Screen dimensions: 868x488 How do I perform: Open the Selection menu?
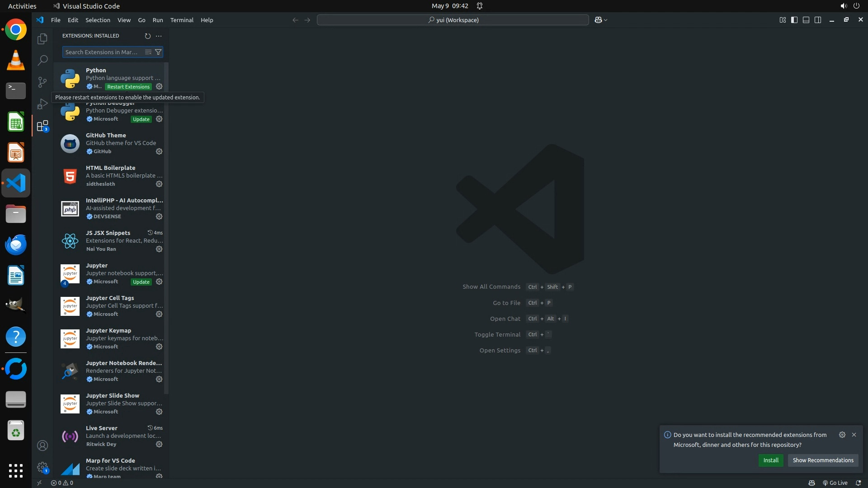coord(98,20)
